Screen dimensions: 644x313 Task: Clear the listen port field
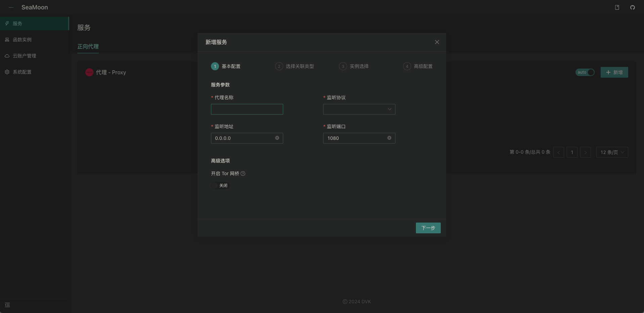click(389, 138)
